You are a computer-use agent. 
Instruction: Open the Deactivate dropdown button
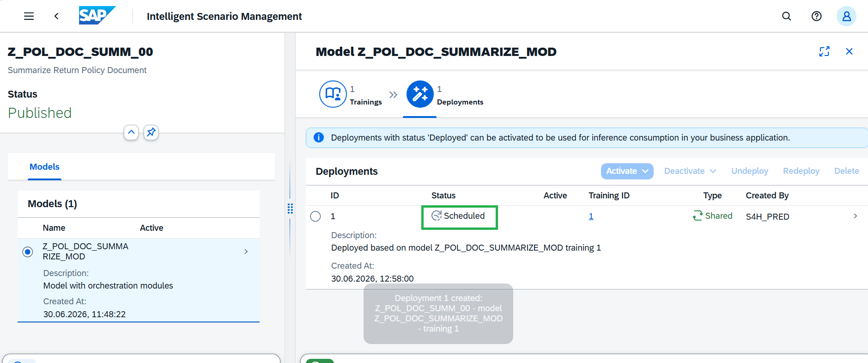pyautogui.click(x=690, y=171)
